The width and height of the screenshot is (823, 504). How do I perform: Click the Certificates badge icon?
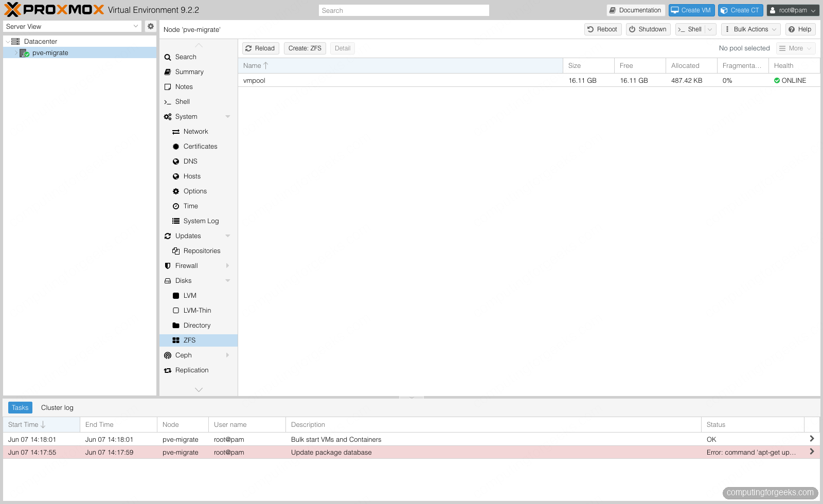point(176,147)
